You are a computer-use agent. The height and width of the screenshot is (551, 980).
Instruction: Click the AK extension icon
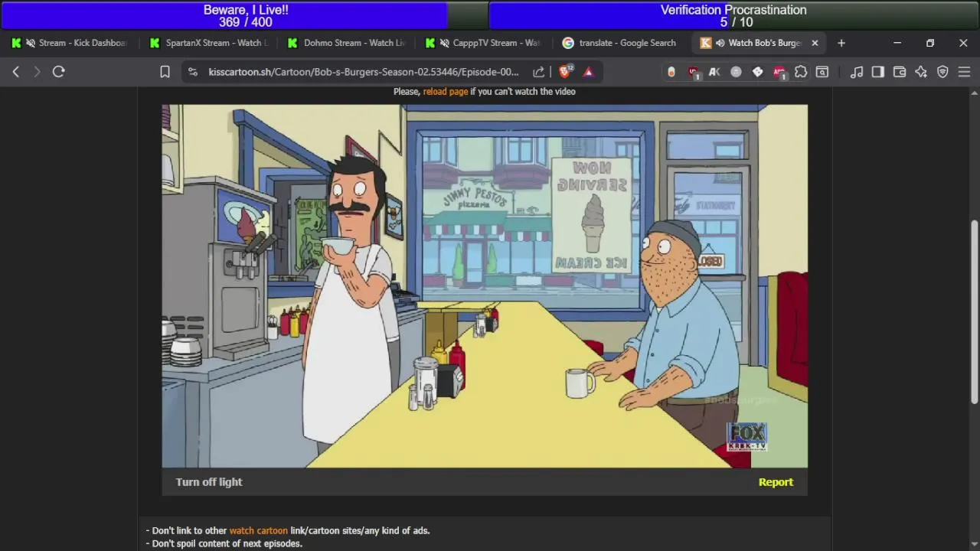(714, 72)
